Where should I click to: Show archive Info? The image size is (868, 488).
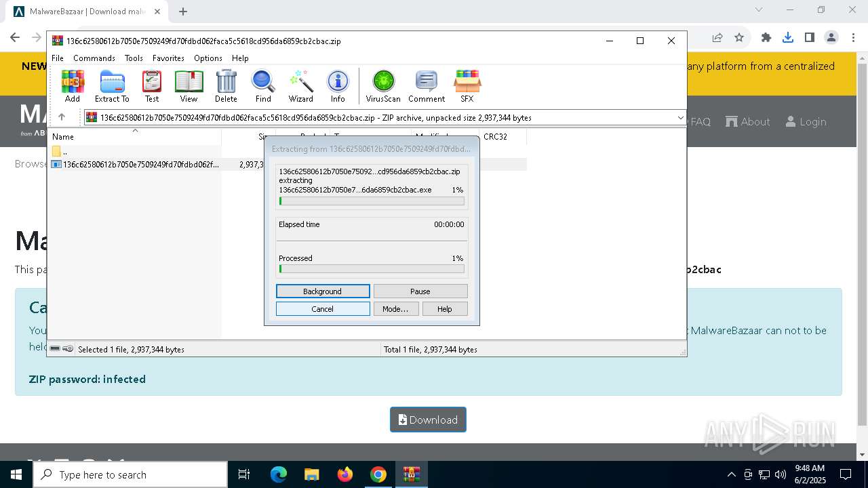[338, 86]
